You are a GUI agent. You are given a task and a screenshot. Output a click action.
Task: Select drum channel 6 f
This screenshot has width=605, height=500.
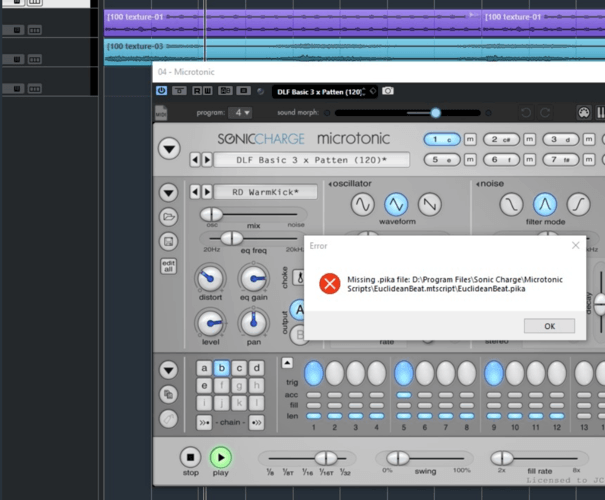502,160
